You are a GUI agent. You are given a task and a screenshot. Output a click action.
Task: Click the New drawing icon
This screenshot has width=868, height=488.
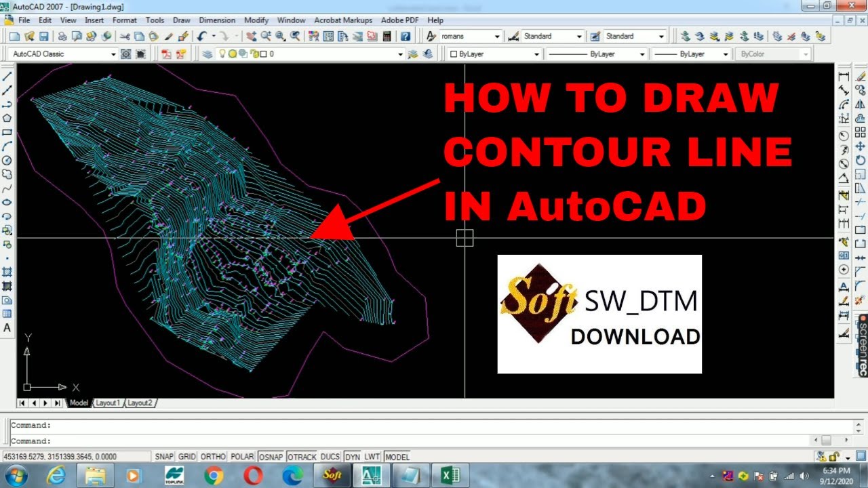pyautogui.click(x=14, y=36)
